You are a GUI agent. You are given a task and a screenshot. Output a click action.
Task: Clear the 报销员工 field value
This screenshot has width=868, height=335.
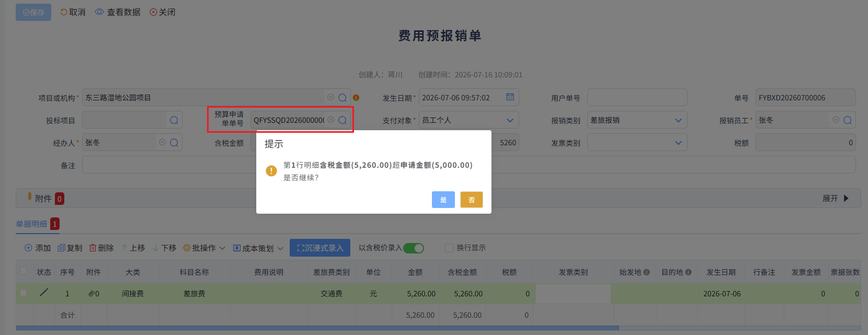coord(836,120)
